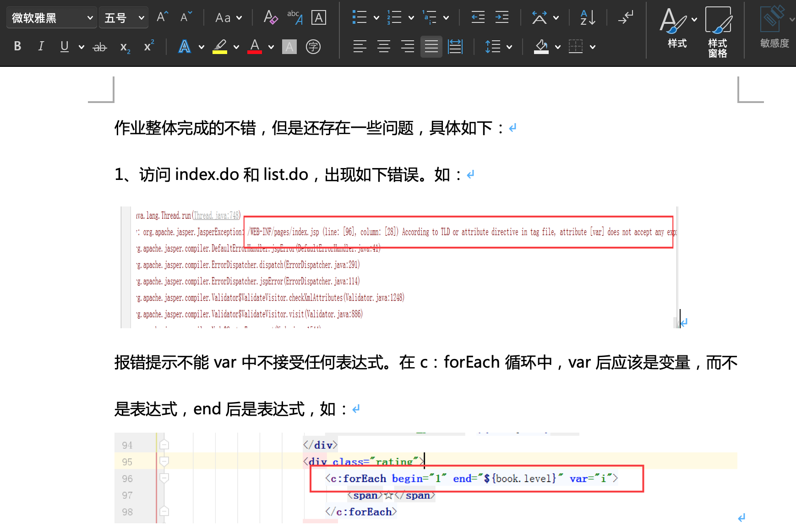Open 样式窗格 styles pane
796x532 pixels.
pos(718,31)
